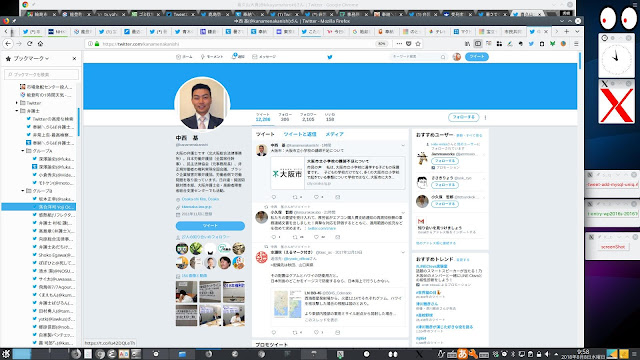Open a new Firefox tab

(567, 31)
